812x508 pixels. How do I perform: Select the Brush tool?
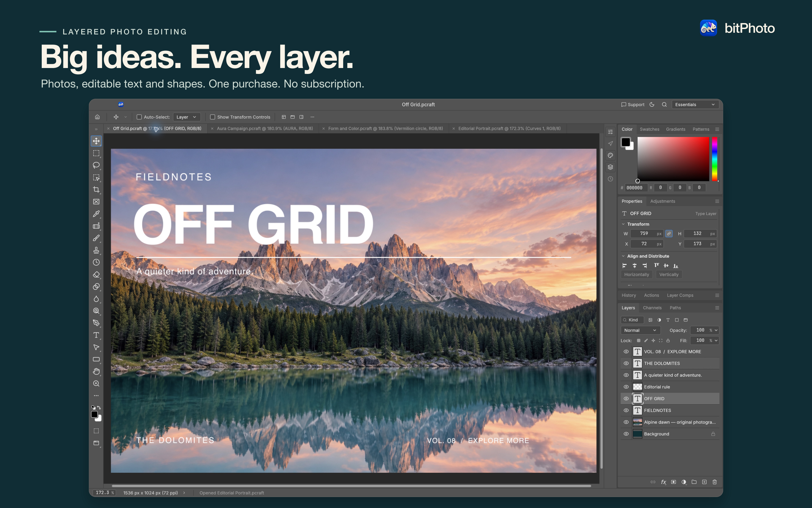(96, 238)
